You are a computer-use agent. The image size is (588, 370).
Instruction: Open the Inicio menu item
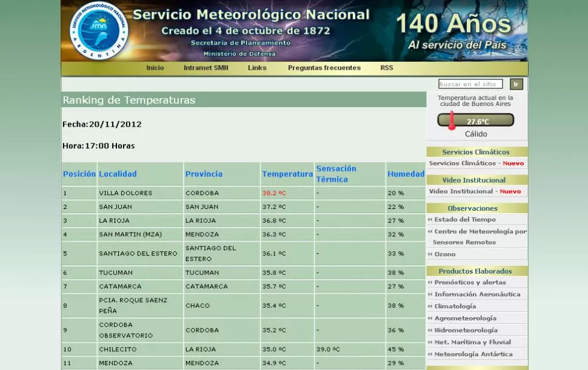tap(155, 68)
